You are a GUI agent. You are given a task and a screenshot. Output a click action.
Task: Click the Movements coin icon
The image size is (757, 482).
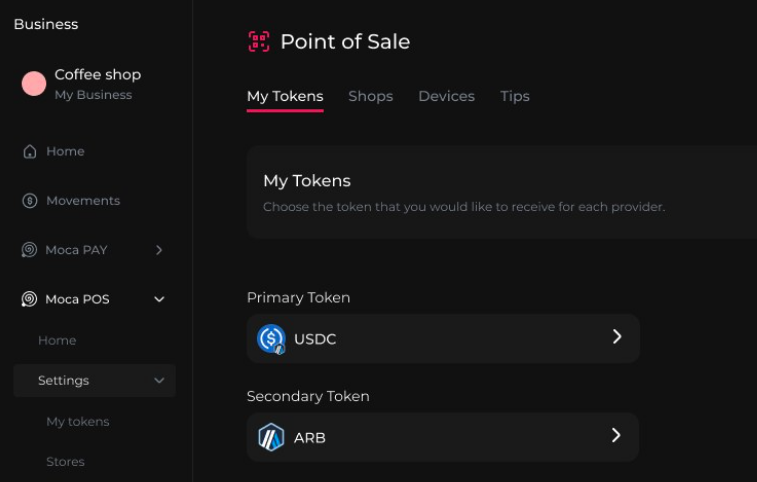[29, 201]
